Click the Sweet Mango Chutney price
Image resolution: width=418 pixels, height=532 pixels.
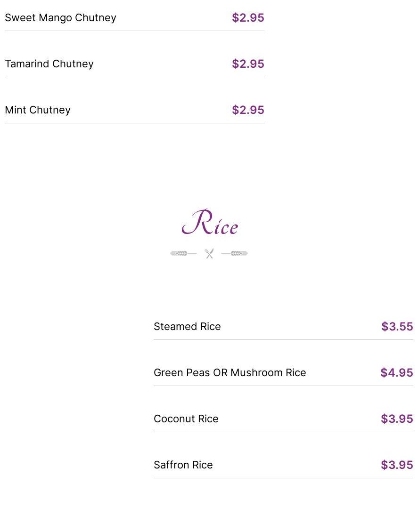(248, 18)
